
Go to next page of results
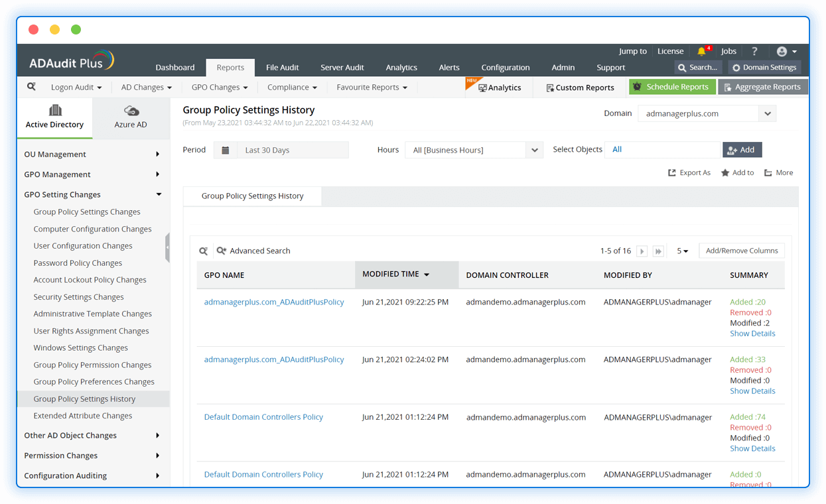[x=642, y=251]
